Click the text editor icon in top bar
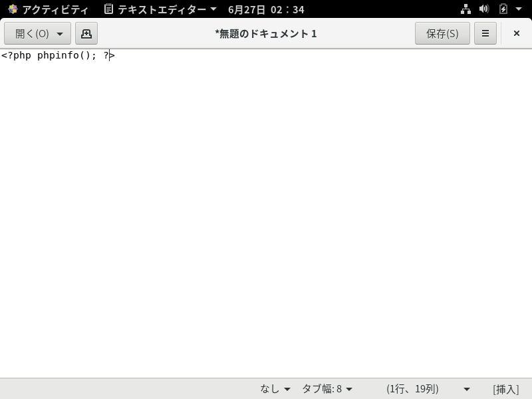The height and width of the screenshot is (399, 532). pos(108,9)
